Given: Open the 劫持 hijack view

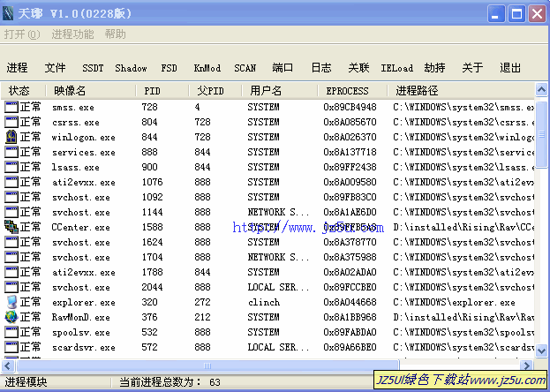Looking at the screenshot, I should click(x=434, y=68).
